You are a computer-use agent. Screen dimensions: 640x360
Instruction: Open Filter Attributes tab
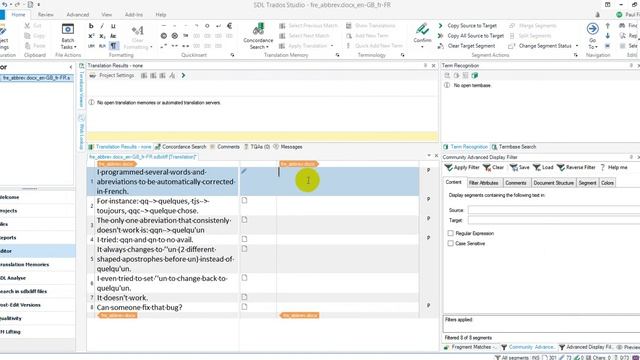(x=483, y=183)
